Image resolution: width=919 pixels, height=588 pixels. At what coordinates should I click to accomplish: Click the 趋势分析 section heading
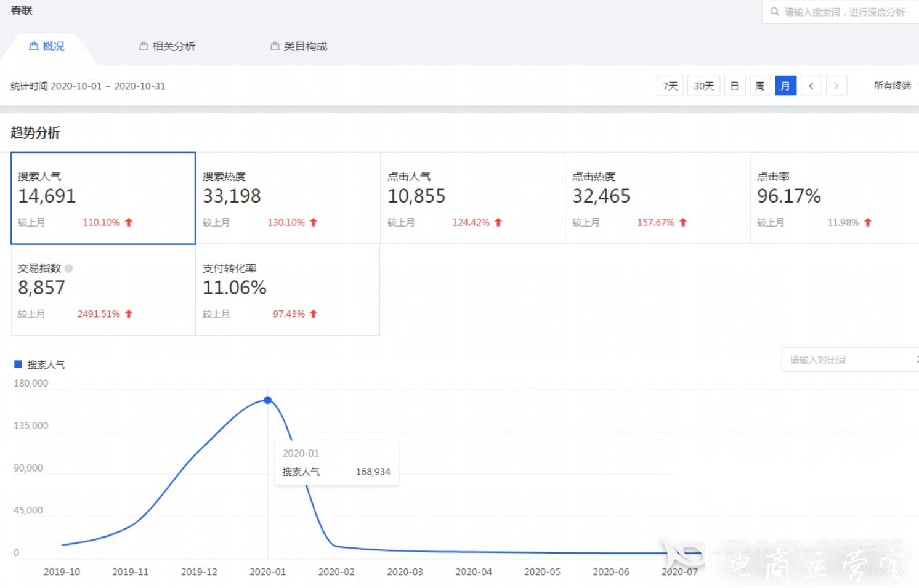(35, 132)
